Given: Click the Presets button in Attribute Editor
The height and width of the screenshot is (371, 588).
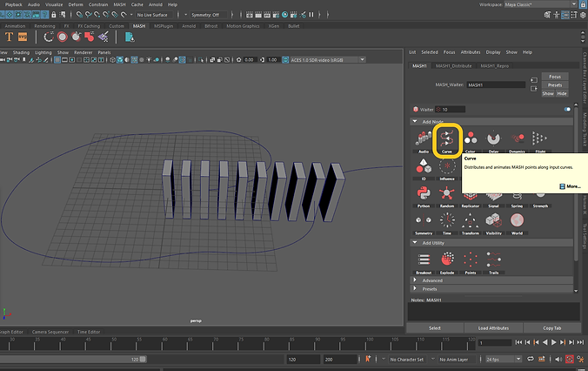Looking at the screenshot, I should click(555, 85).
